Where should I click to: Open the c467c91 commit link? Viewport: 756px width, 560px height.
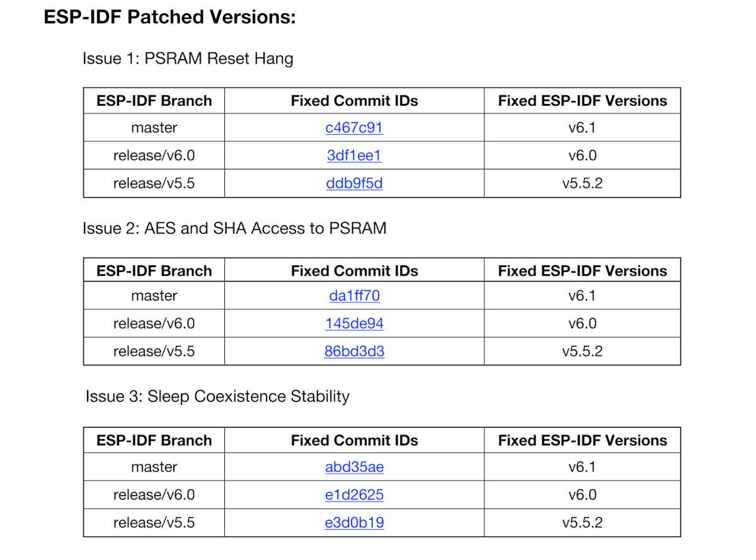354,128
